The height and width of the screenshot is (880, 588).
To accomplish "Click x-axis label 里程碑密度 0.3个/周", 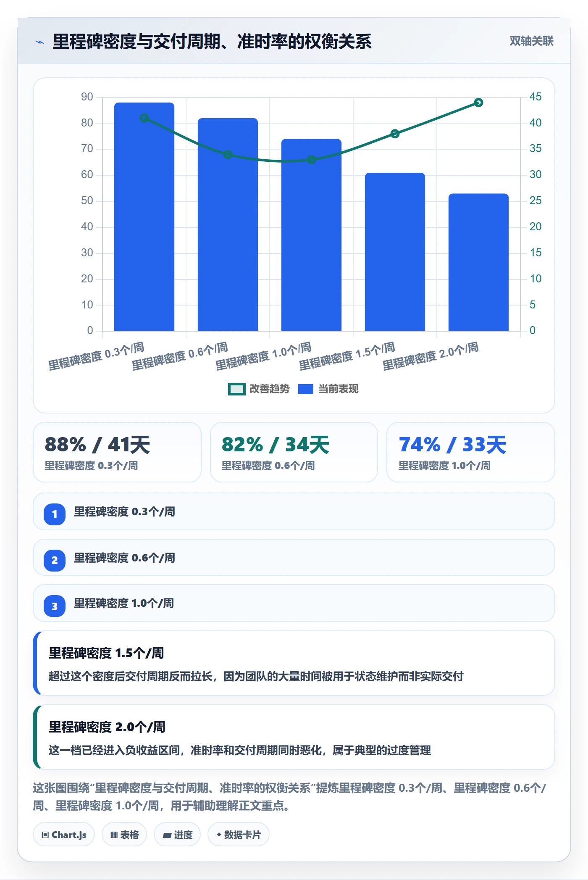I will pos(96,356).
